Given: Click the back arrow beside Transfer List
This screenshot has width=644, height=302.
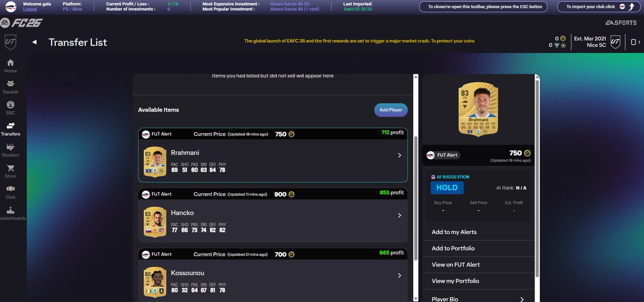Looking at the screenshot, I should 34,42.
